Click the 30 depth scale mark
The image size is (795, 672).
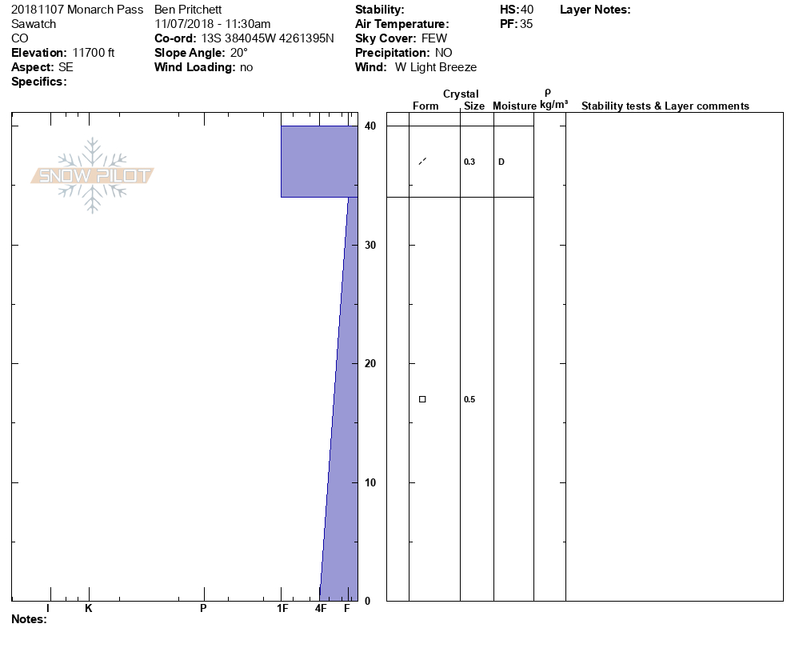pos(370,245)
